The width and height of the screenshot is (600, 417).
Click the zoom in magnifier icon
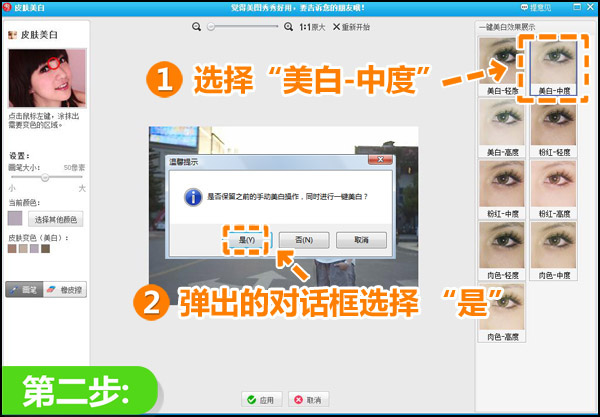[289, 27]
